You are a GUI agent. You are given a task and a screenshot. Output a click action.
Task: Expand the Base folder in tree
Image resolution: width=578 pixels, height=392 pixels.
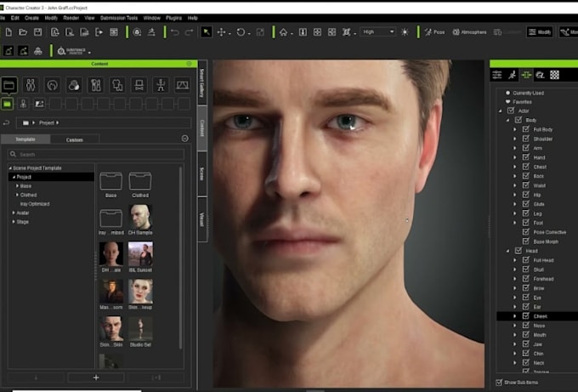[x=17, y=186]
